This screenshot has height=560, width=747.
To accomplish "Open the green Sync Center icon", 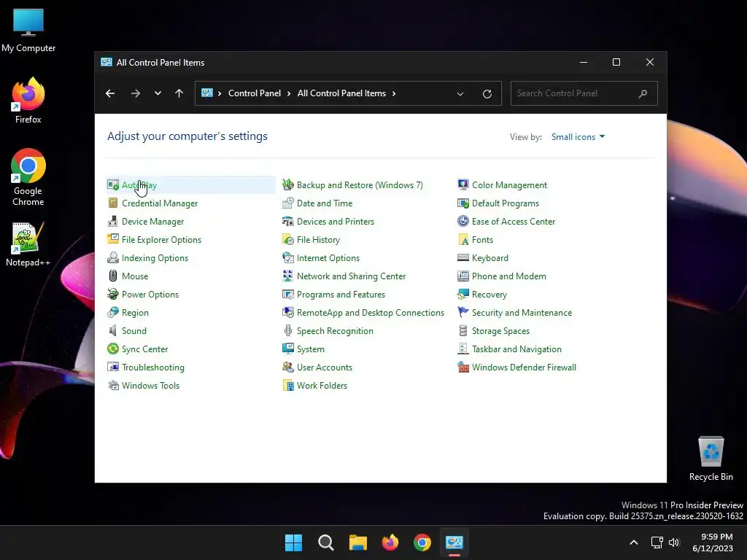I will click(113, 349).
